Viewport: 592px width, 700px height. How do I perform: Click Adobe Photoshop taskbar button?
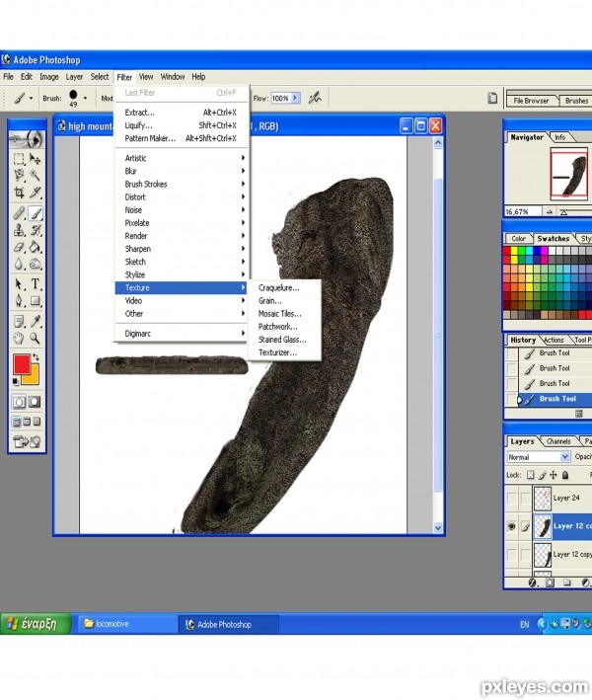[x=229, y=624]
